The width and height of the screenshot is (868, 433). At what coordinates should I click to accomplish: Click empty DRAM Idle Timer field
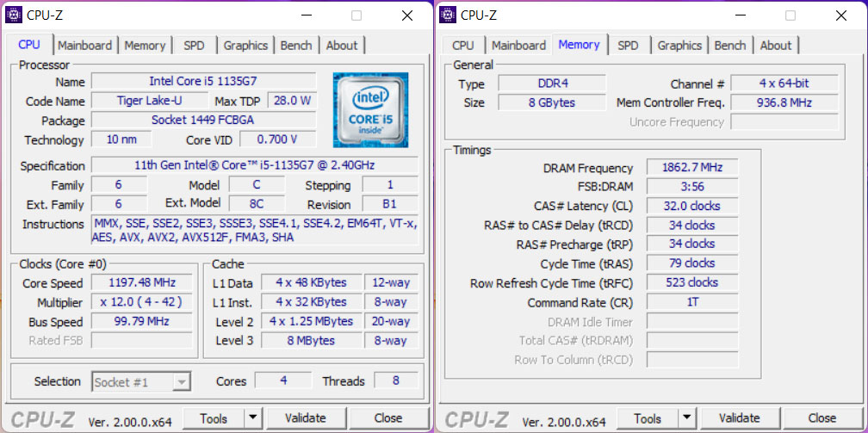692,321
